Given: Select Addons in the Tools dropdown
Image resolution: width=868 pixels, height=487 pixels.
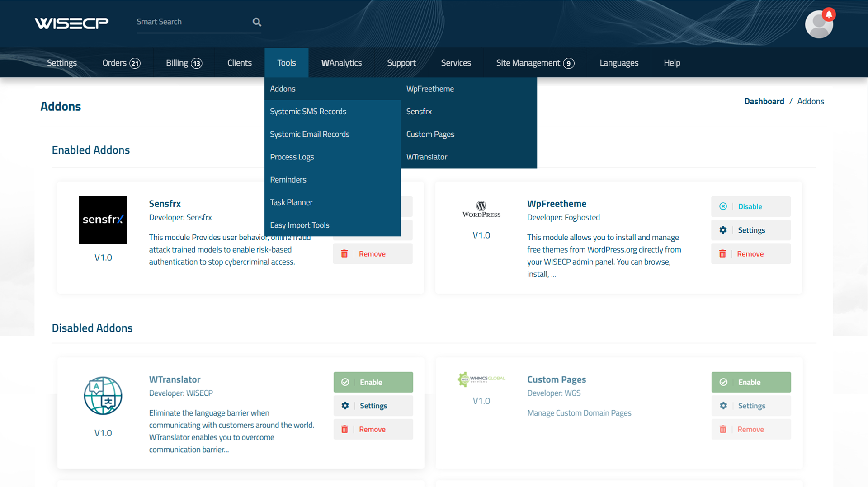Looking at the screenshot, I should click(333, 89).
